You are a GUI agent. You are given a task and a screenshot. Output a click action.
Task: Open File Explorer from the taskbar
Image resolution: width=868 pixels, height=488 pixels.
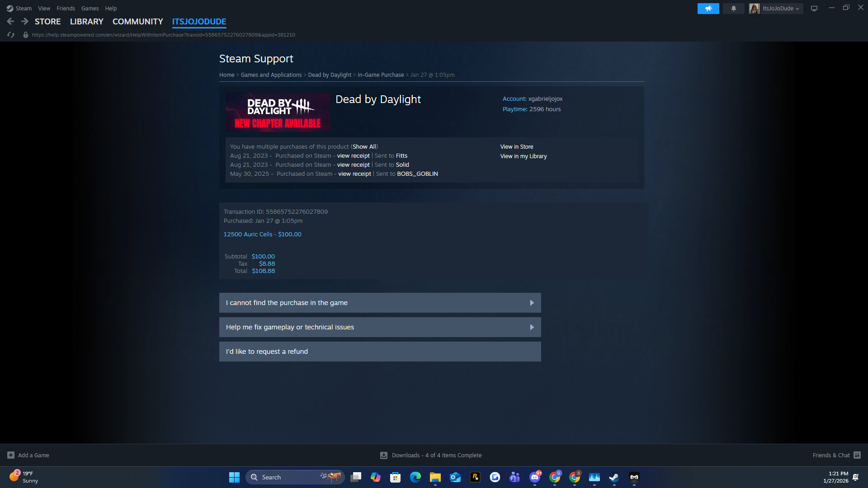point(435,478)
